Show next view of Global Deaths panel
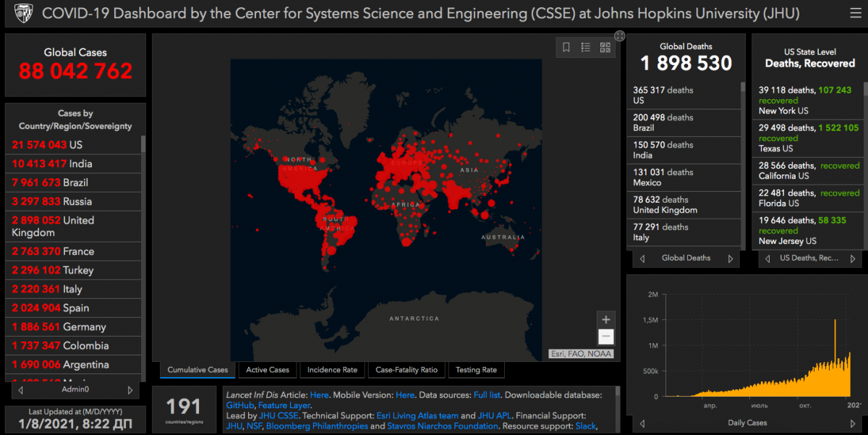This screenshot has width=868, height=435. [x=731, y=258]
